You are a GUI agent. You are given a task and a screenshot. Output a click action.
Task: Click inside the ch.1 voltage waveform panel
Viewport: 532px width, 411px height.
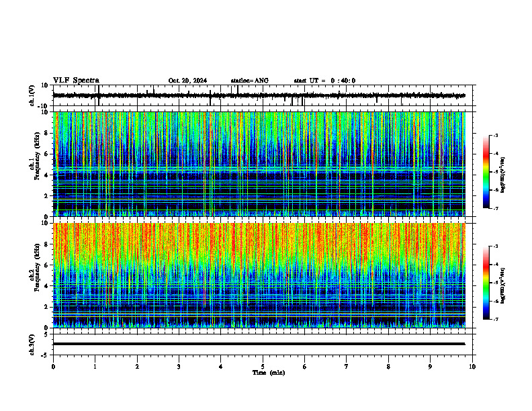click(x=264, y=95)
